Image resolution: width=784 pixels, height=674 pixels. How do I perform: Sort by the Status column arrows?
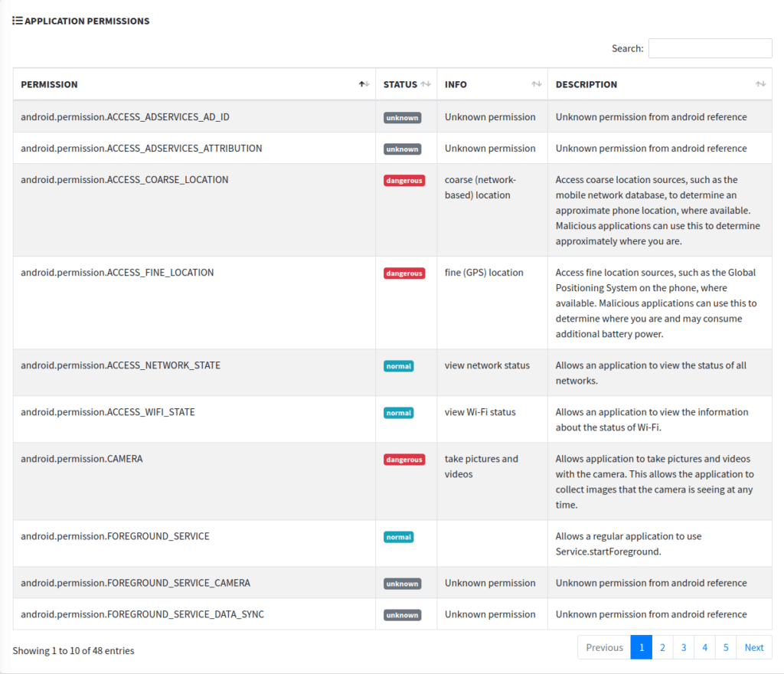pyautogui.click(x=426, y=84)
